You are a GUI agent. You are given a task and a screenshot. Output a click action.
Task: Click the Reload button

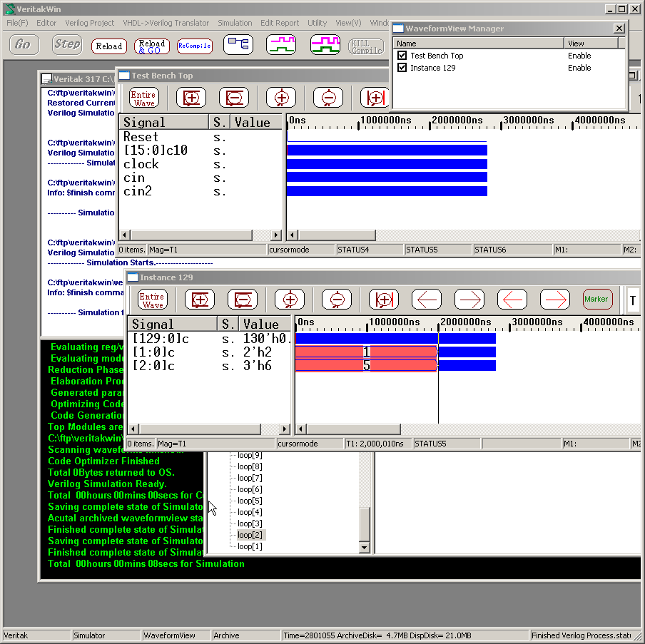[109, 46]
